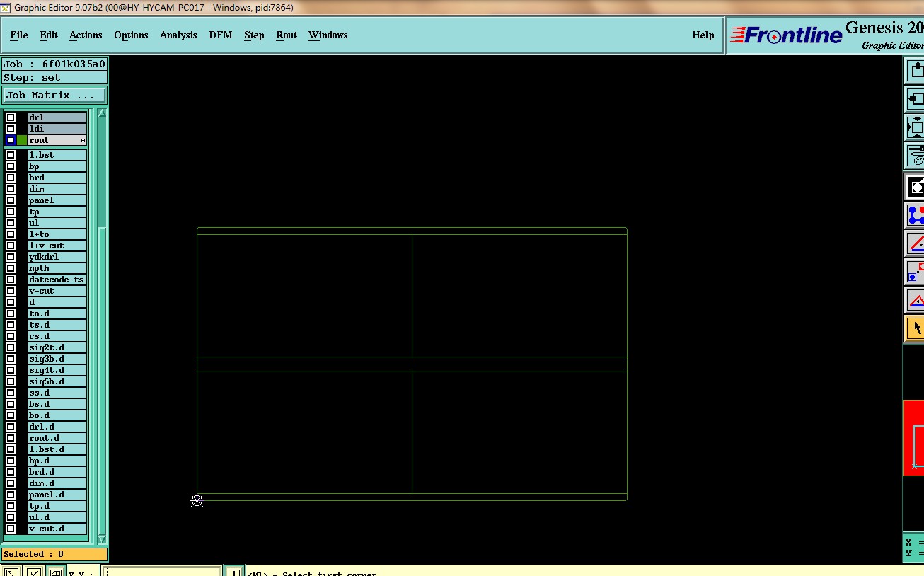Toggle the drl layer checkbox
Viewport: 924px width, 576px height.
click(11, 117)
